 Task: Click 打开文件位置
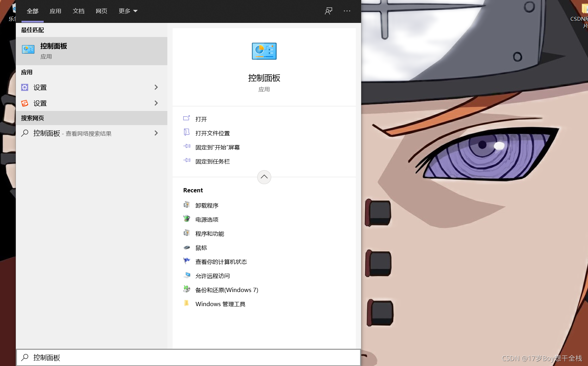point(212,133)
